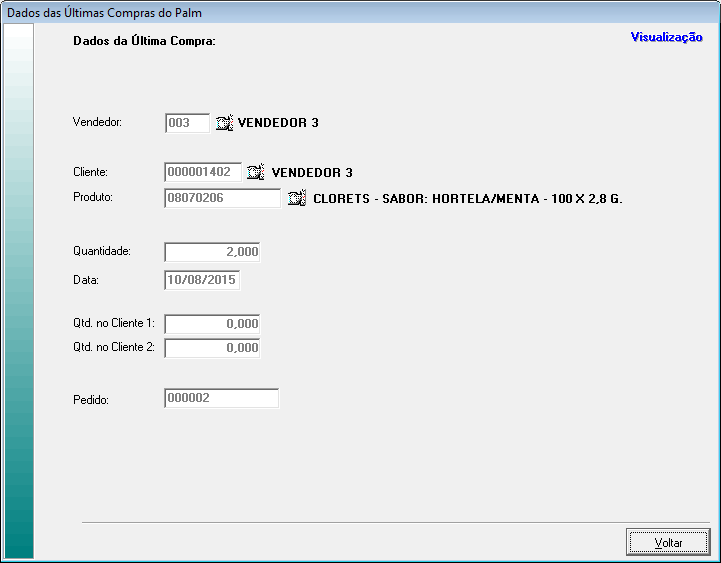Select the Data field with 10/08/2015
This screenshot has width=721, height=563.
[x=202, y=280]
